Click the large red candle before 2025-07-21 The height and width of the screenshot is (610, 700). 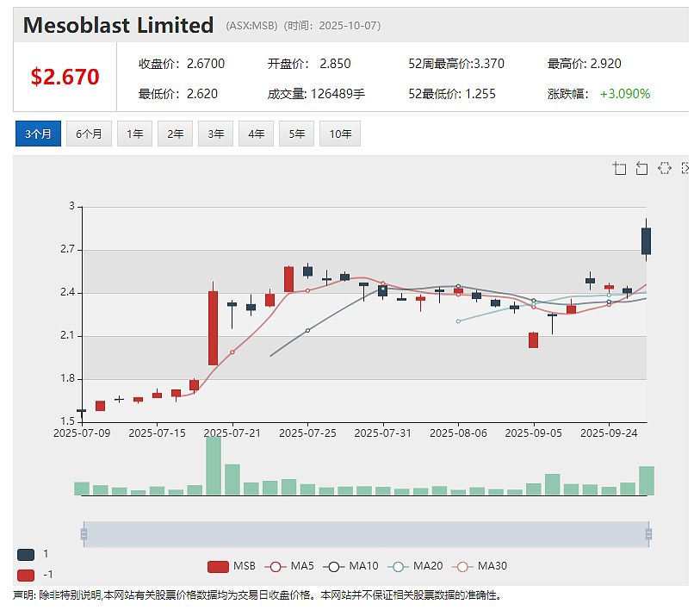point(213,328)
